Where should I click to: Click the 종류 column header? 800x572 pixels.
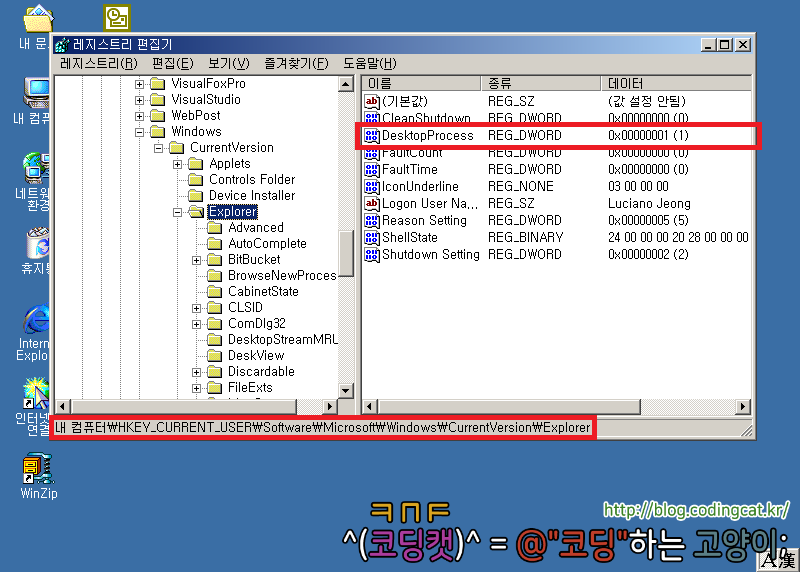541,83
